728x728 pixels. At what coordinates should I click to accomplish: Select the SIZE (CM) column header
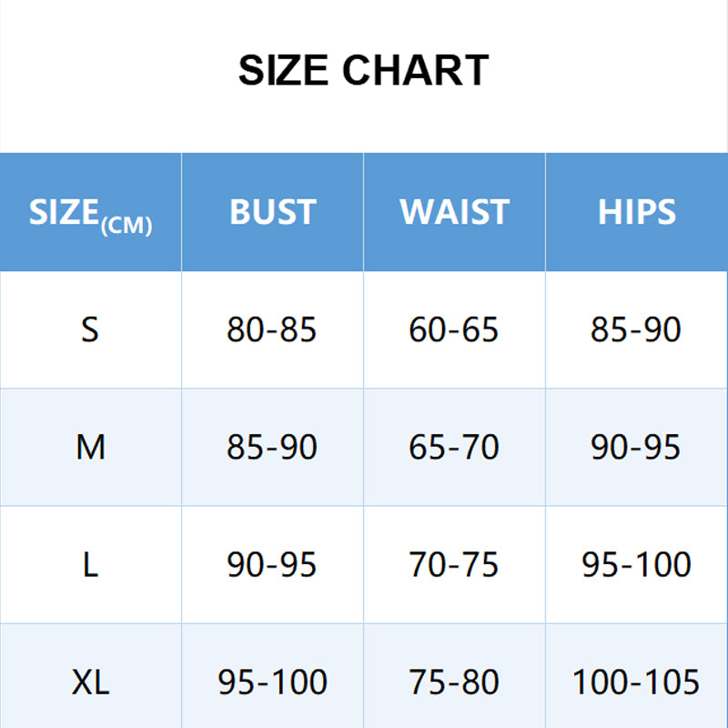coord(90,214)
